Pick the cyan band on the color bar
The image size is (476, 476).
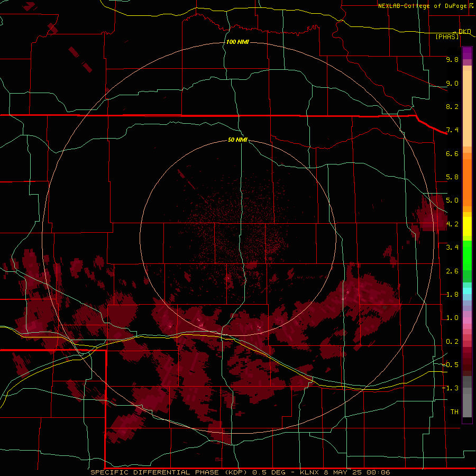[467, 291]
